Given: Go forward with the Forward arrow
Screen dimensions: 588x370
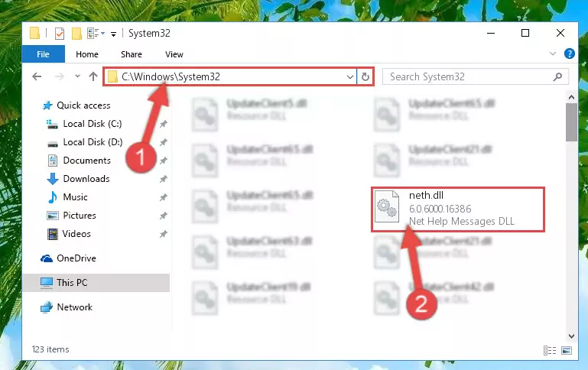Looking at the screenshot, I should [x=59, y=76].
